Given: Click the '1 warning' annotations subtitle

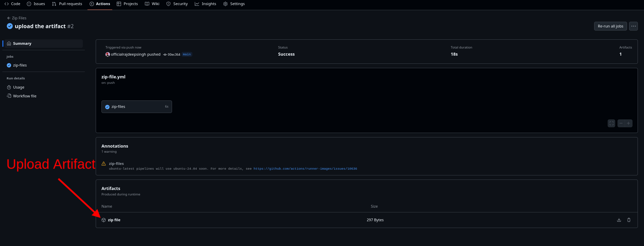Looking at the screenshot, I should (x=109, y=152).
